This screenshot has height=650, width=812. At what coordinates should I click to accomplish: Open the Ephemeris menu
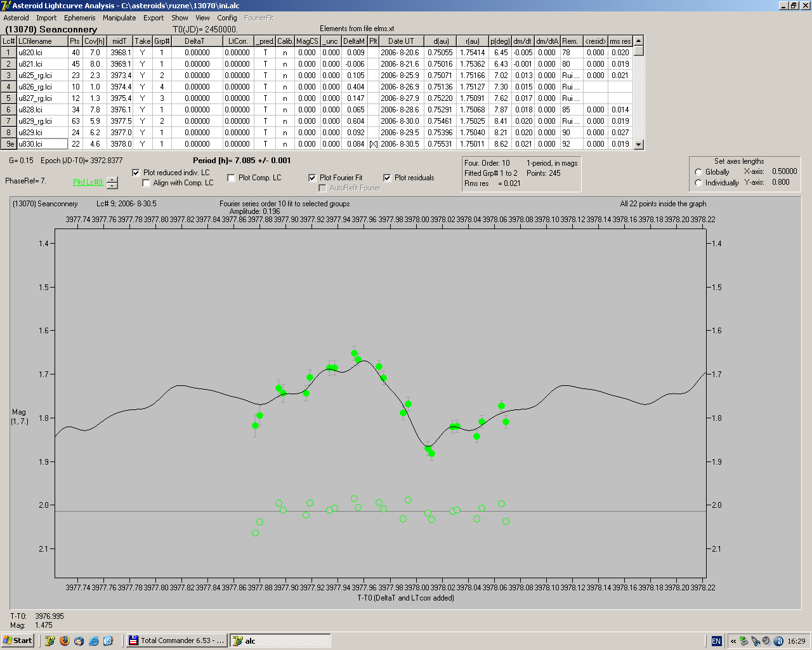click(80, 18)
